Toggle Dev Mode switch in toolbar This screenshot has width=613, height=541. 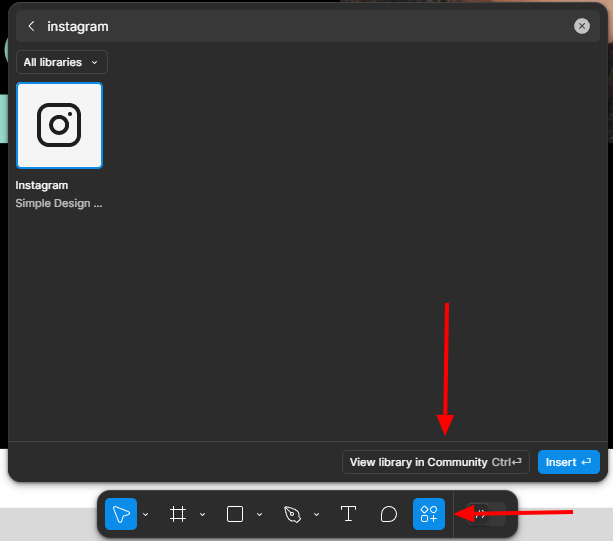pyautogui.click(x=486, y=514)
